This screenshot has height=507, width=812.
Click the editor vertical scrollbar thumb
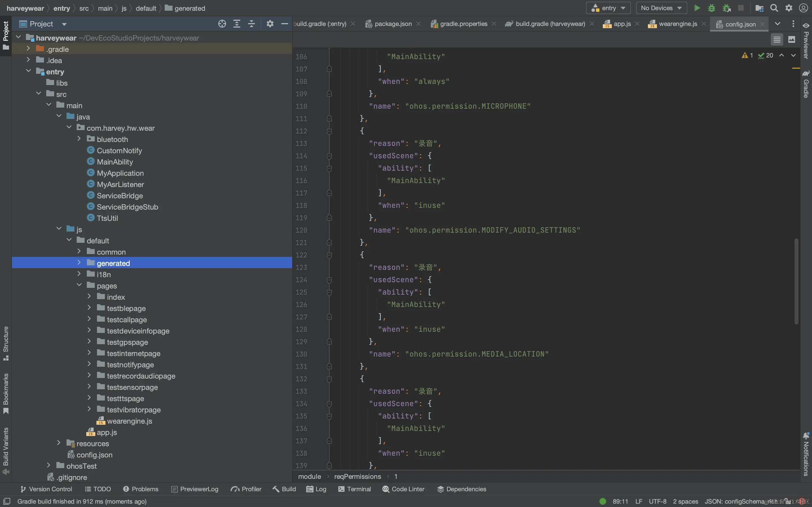pos(796,281)
